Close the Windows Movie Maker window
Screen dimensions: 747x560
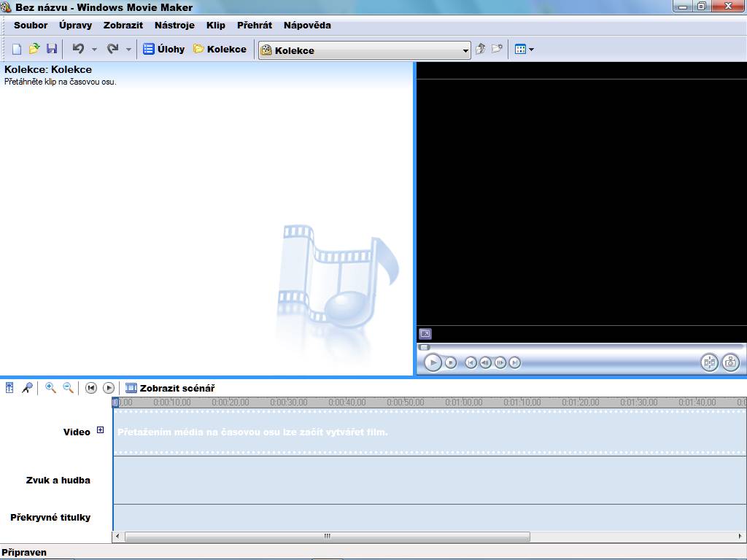point(728,6)
